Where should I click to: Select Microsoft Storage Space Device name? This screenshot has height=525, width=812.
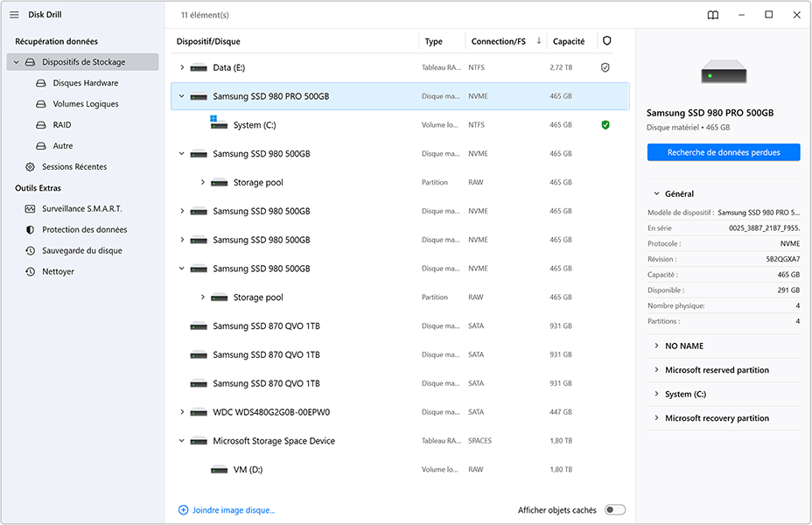click(274, 441)
